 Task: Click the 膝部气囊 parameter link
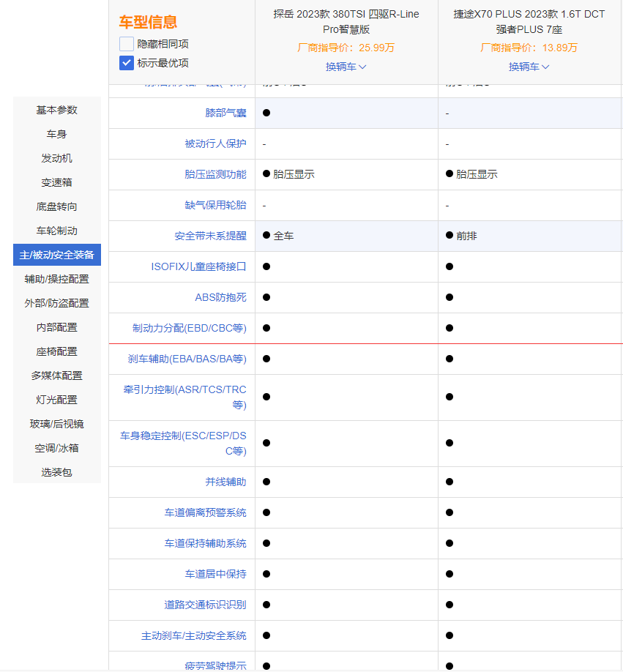tap(225, 113)
